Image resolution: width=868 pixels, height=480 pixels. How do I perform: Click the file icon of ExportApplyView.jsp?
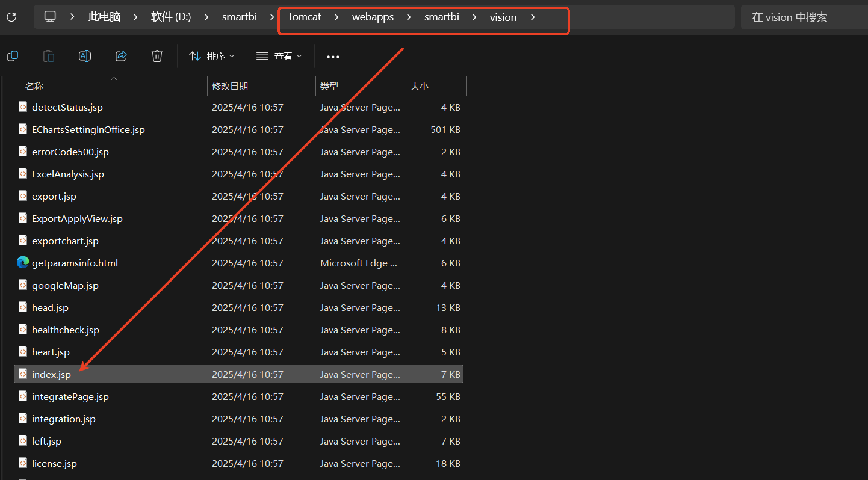coord(23,218)
